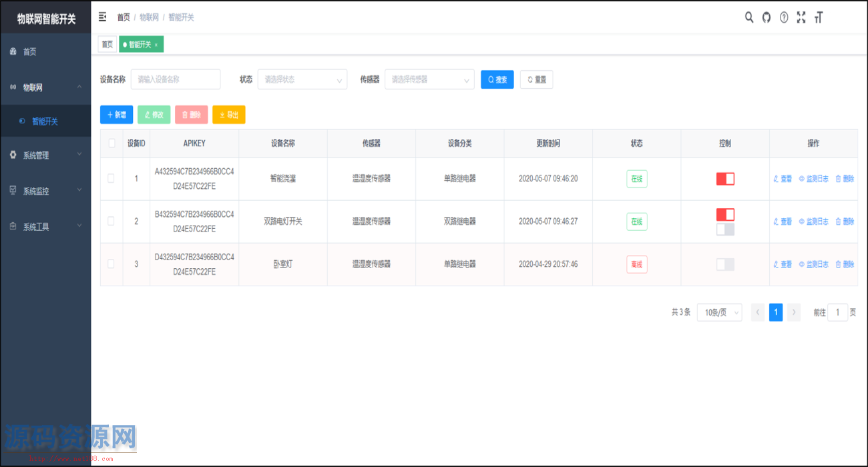868x467 pixels.
Task: Click the 设备名称 input field
Action: click(175, 79)
